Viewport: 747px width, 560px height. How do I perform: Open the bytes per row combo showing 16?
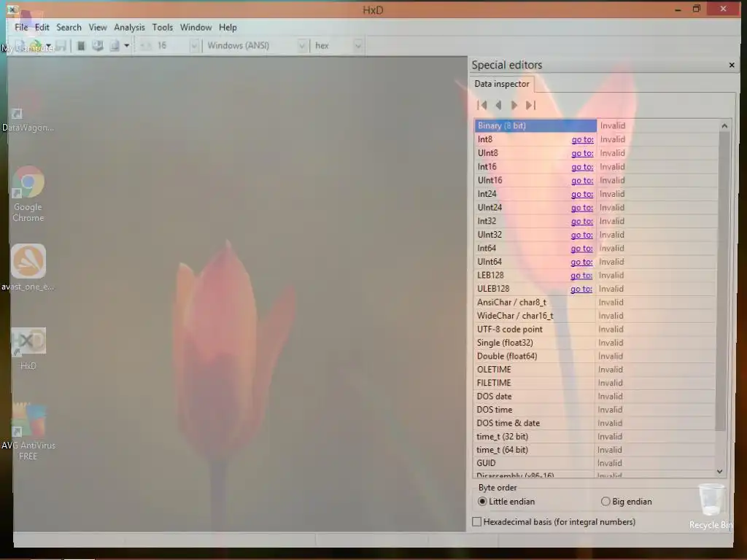194,46
